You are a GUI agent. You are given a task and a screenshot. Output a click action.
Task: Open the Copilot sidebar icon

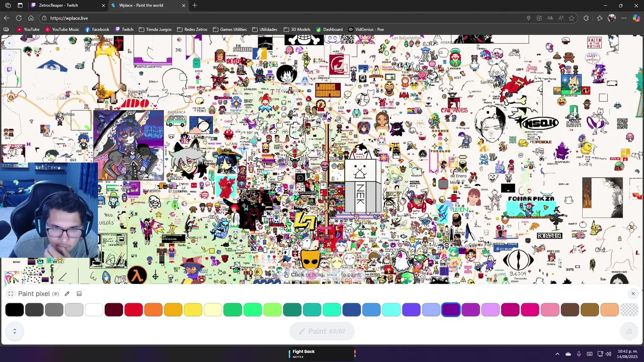(636, 18)
